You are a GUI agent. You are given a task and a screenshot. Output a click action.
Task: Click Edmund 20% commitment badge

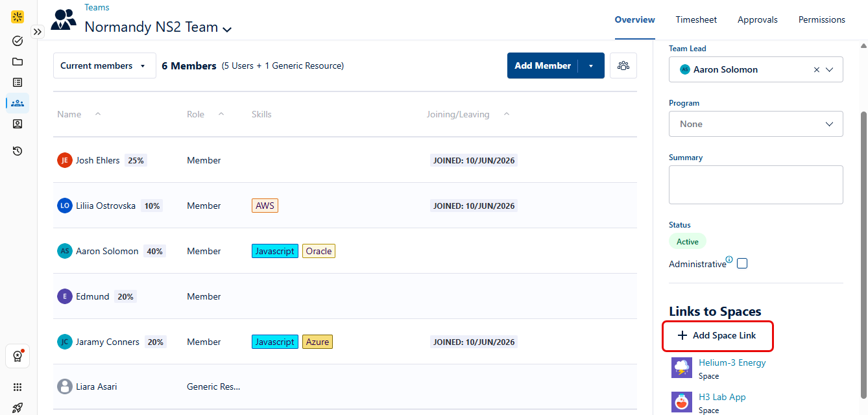pyautogui.click(x=125, y=296)
